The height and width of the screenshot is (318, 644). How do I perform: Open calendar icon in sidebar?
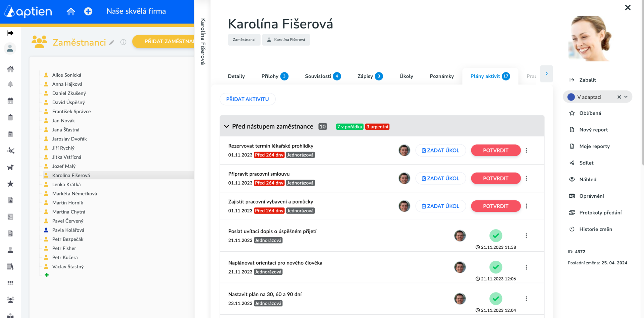click(10, 101)
